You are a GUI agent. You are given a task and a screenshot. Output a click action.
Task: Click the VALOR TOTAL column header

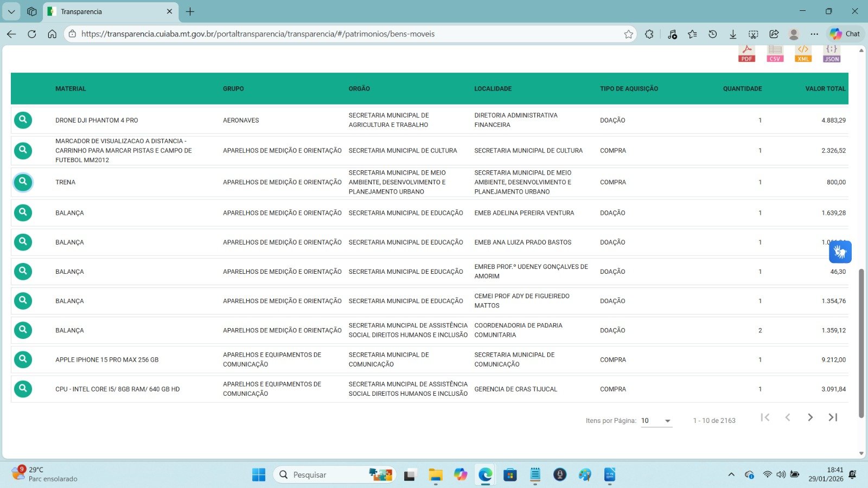tap(826, 89)
